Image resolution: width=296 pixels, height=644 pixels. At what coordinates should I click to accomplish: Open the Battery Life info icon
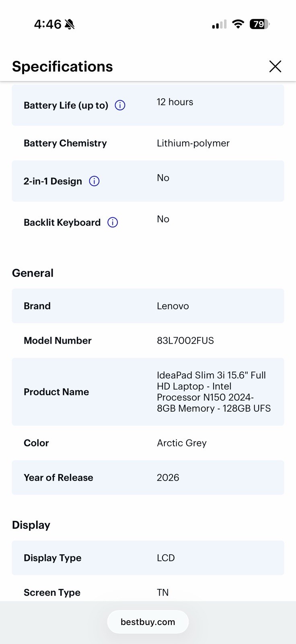[120, 105]
